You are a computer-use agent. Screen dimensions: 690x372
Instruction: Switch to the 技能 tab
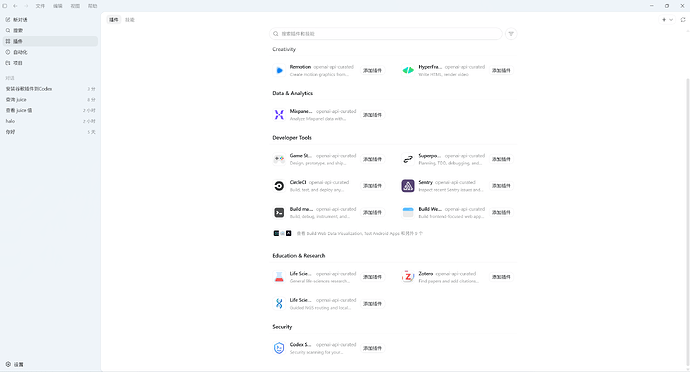(x=130, y=20)
